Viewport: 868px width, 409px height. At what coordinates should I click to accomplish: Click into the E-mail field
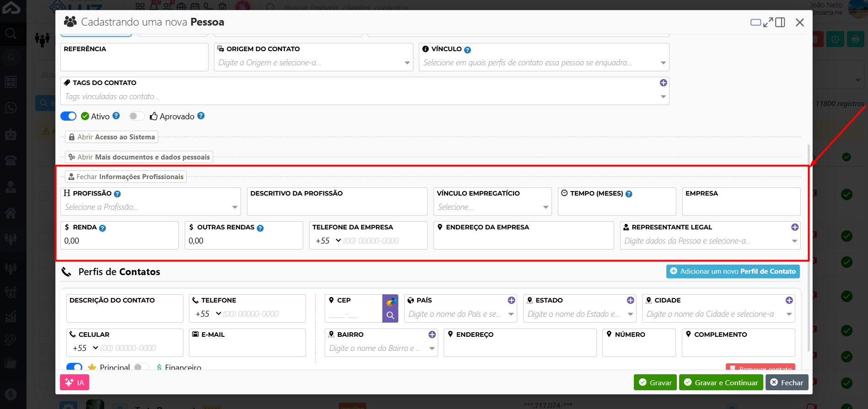pyautogui.click(x=247, y=343)
